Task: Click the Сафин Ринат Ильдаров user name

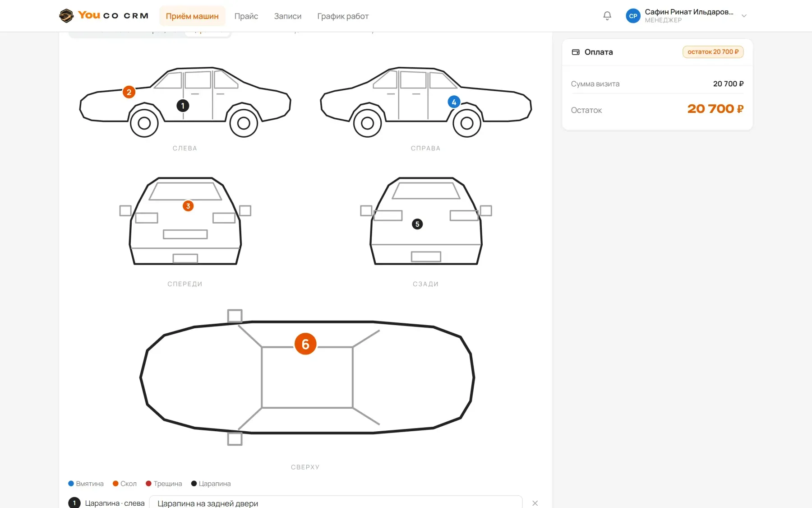Action: [x=689, y=12]
